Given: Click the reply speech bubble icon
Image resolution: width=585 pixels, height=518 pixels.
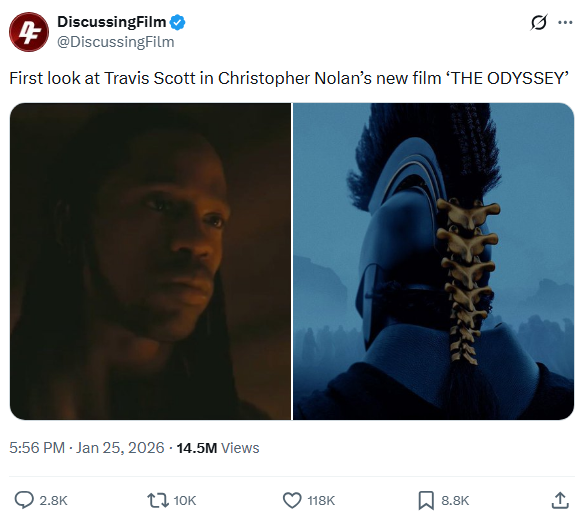Looking at the screenshot, I should point(24,500).
